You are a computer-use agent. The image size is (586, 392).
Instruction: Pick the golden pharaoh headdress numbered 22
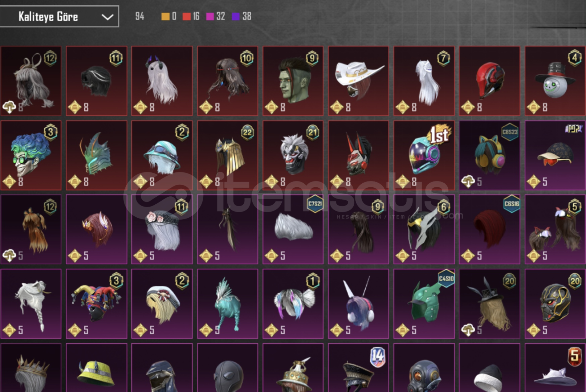click(x=228, y=155)
